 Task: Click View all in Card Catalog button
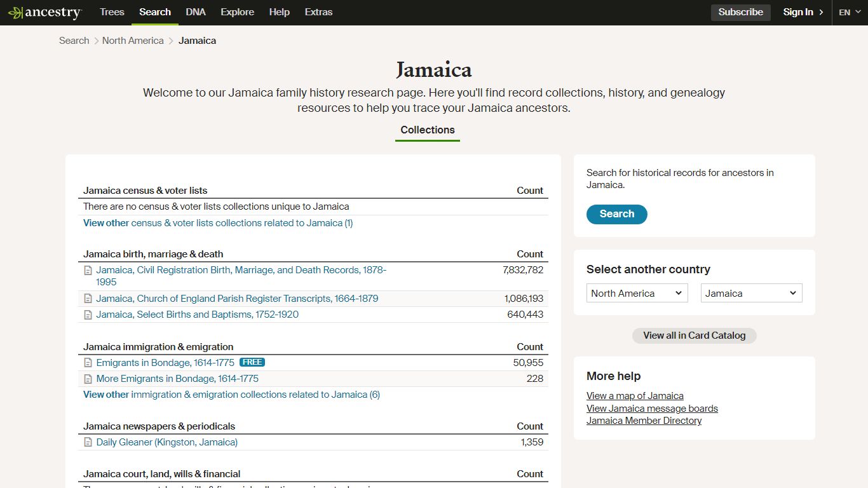coord(695,335)
